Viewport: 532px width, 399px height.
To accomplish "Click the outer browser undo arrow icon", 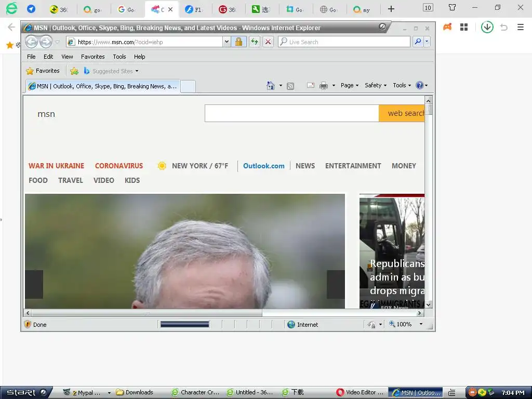I will point(504,27).
